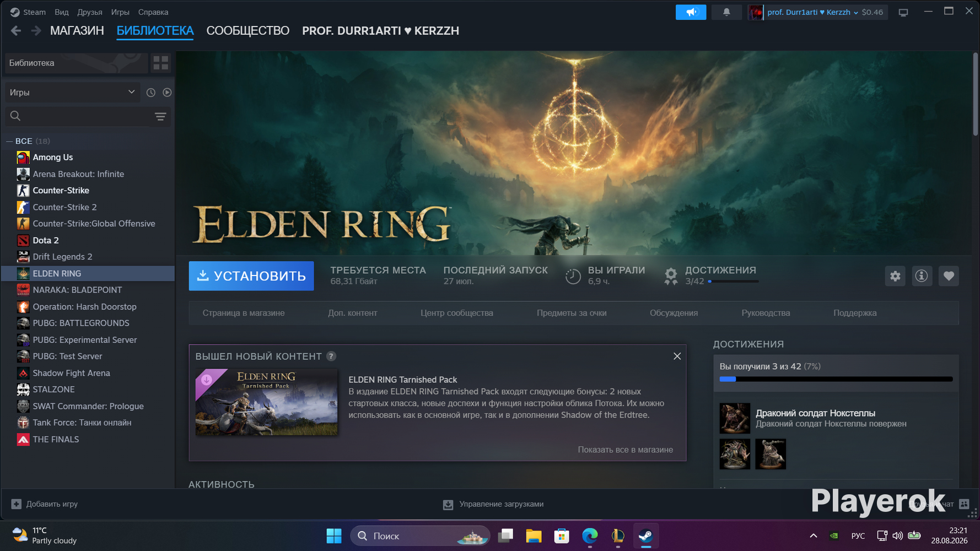
Task: Collapse the ВСЕ games category
Action: pyautogui.click(x=9, y=141)
